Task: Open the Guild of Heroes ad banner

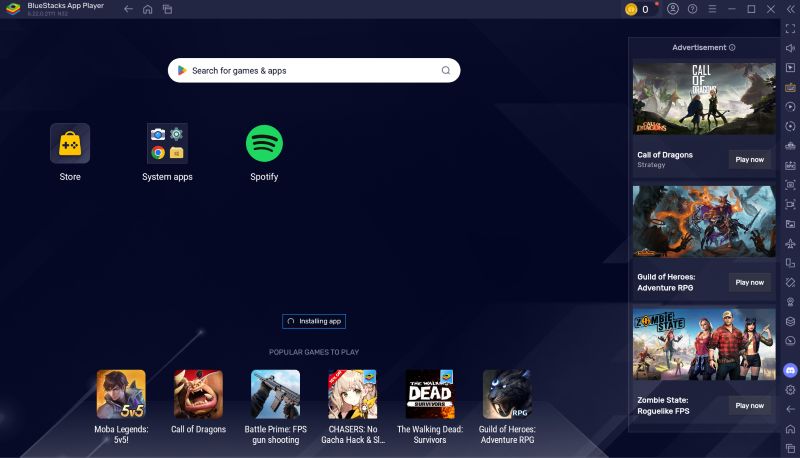Action: pos(704,221)
